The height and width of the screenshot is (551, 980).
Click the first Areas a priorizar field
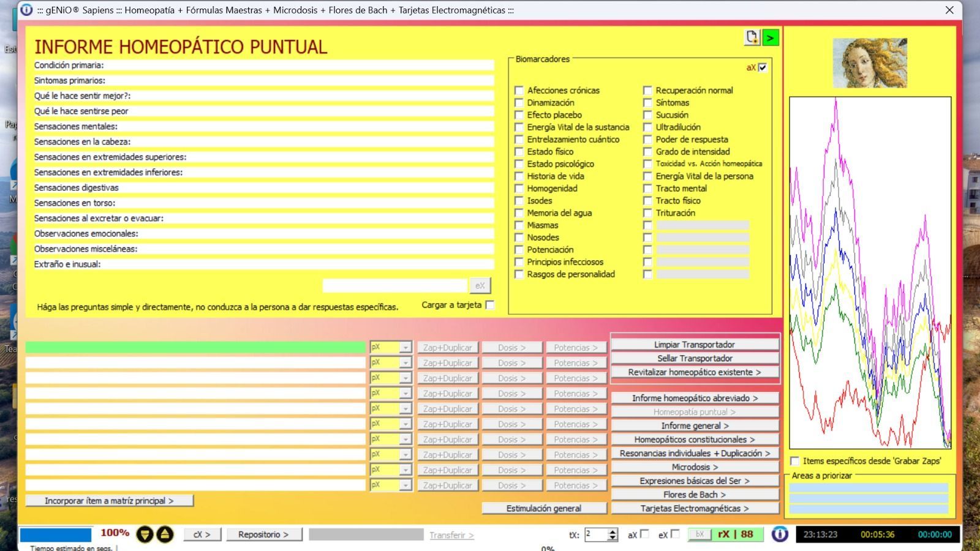869,488
